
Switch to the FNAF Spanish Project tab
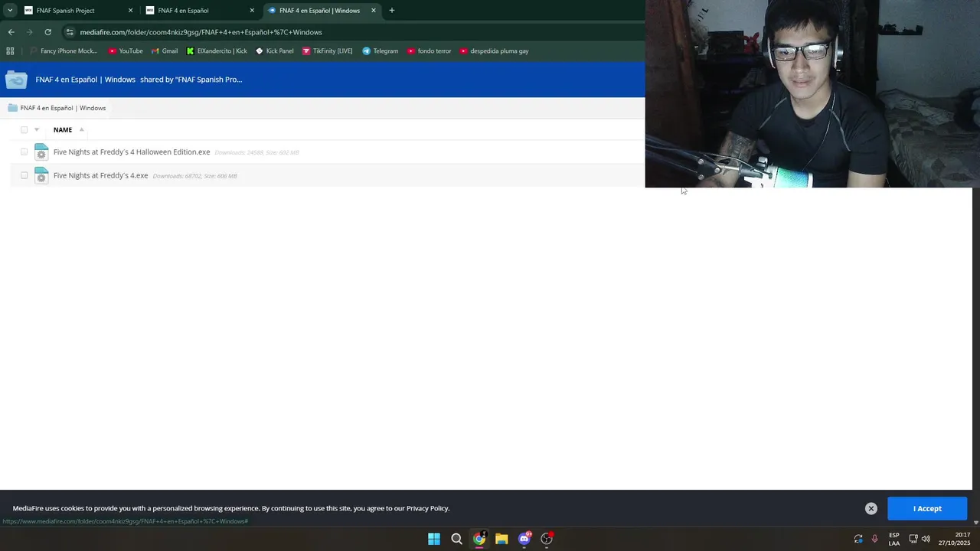pyautogui.click(x=78, y=11)
